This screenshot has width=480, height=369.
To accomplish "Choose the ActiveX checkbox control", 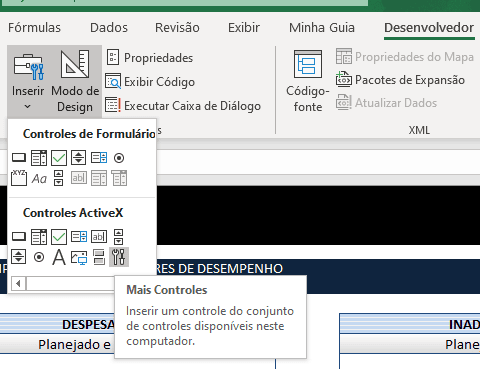I will pos(59,237).
